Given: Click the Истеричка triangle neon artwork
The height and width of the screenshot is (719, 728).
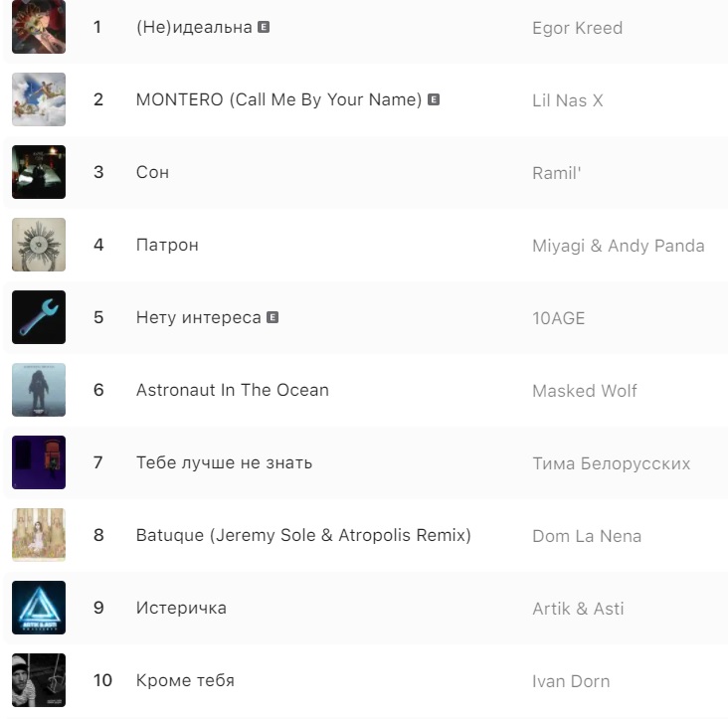Looking at the screenshot, I should [x=39, y=608].
